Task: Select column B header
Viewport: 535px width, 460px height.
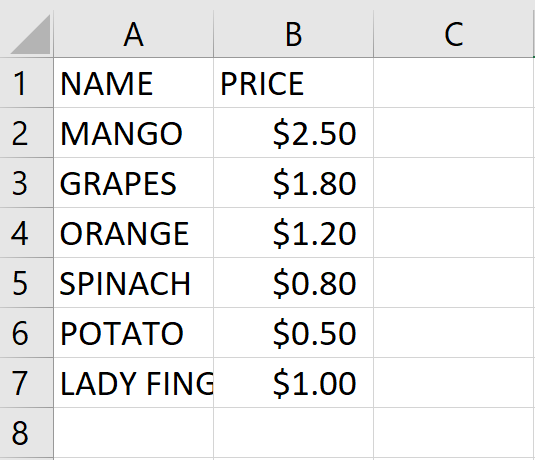Action: click(293, 33)
